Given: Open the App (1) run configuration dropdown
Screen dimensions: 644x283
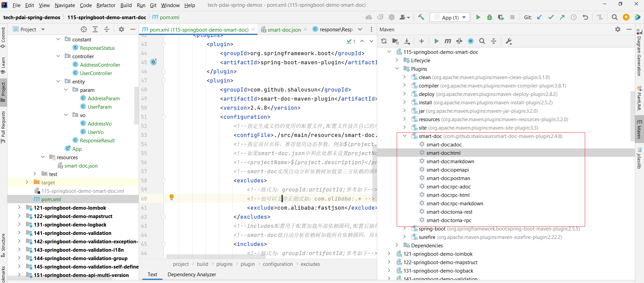Looking at the screenshot, I should tap(450, 17).
